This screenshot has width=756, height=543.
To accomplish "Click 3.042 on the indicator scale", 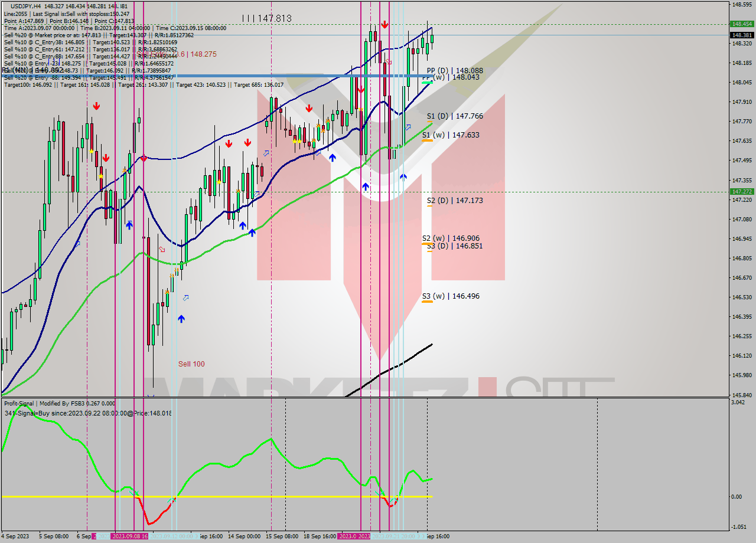I will 738,403.
